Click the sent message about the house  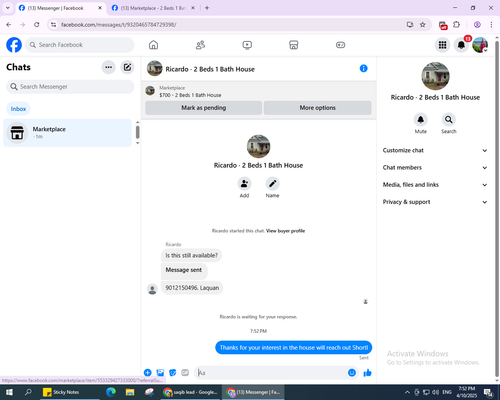point(294,348)
